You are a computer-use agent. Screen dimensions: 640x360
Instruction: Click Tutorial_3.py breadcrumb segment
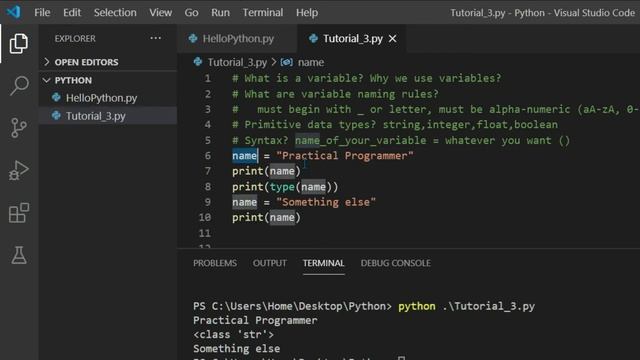coord(237,62)
